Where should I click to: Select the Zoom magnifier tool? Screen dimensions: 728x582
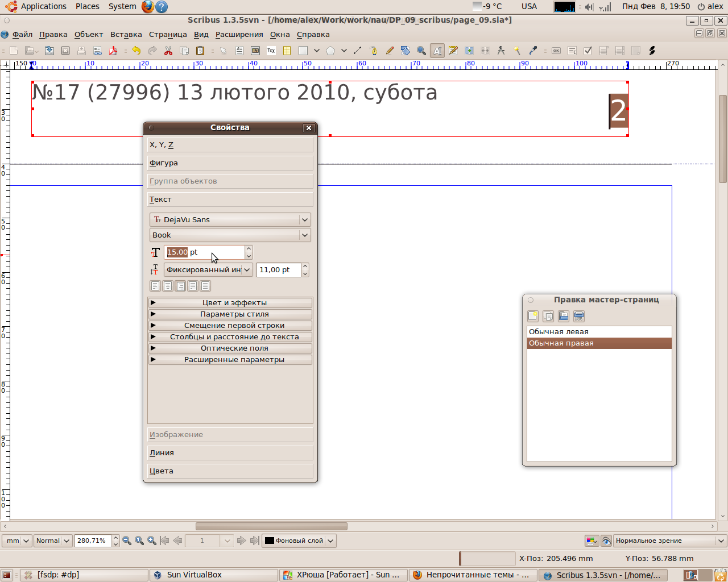click(x=421, y=51)
